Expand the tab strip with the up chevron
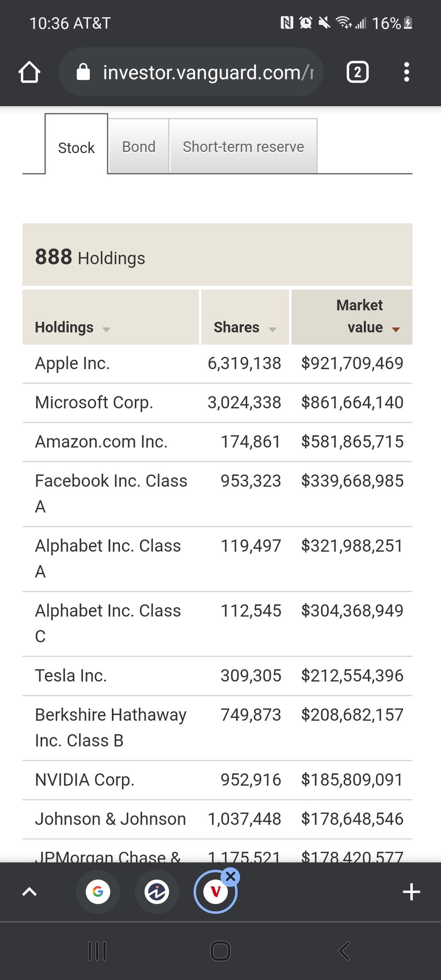Viewport: 441px width, 980px height. coord(30,892)
